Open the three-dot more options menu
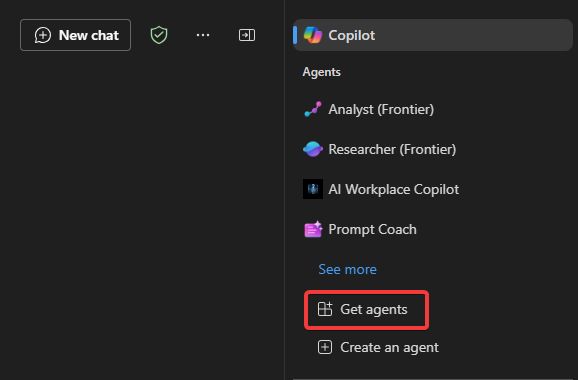This screenshot has width=578, height=380. coord(203,35)
